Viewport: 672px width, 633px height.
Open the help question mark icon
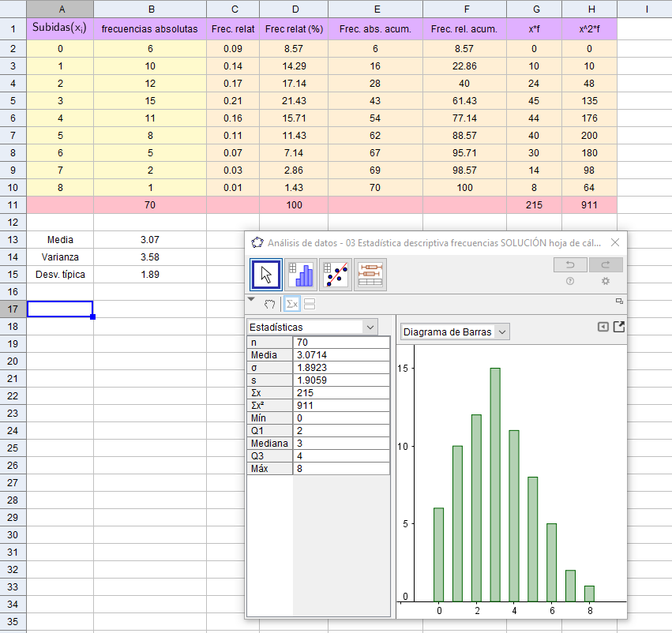570,281
